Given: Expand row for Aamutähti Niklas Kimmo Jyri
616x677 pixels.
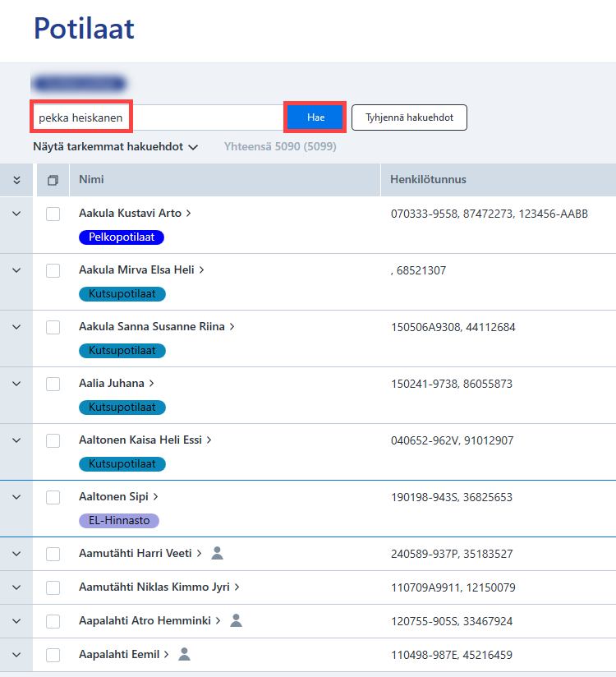Looking at the screenshot, I should tap(16, 587).
